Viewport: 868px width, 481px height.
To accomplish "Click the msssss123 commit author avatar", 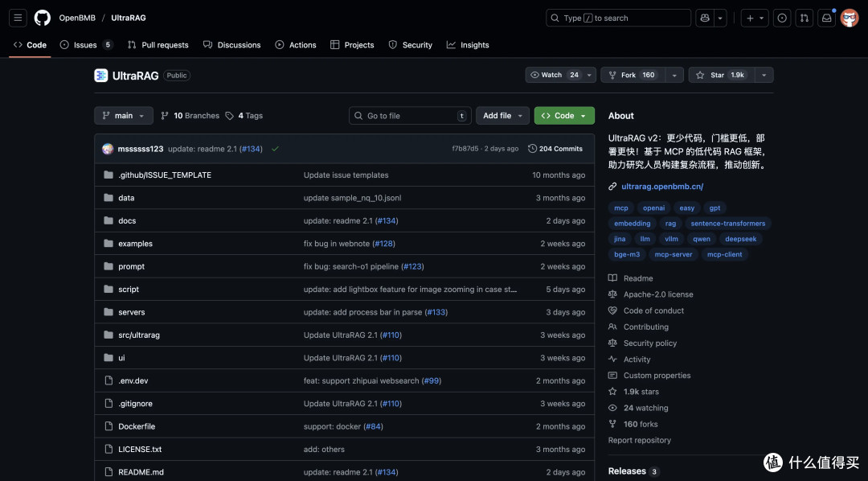I will click(x=108, y=149).
